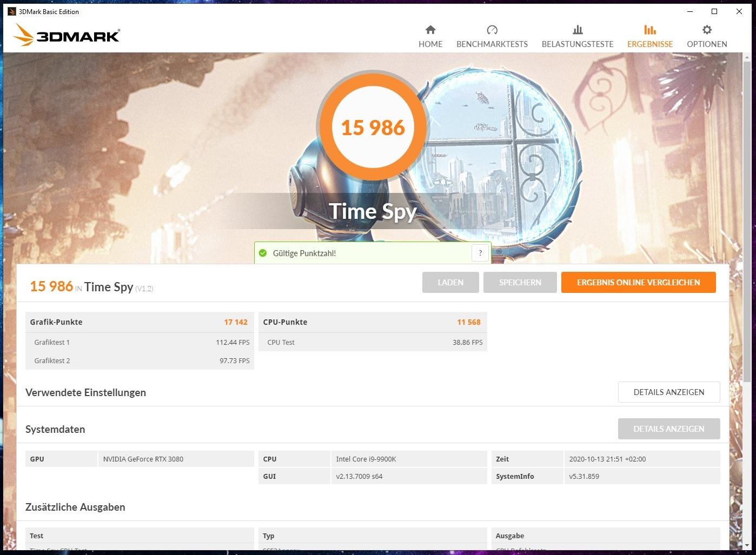Click the SystemInfo v5.31.859 value
The width and height of the screenshot is (756, 555).
(584, 476)
